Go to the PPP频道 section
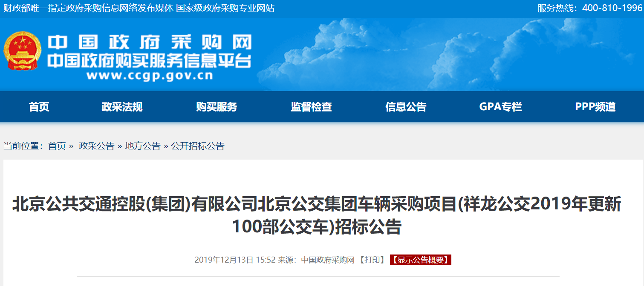Screen dimensions: 644x286 pyautogui.click(x=595, y=107)
